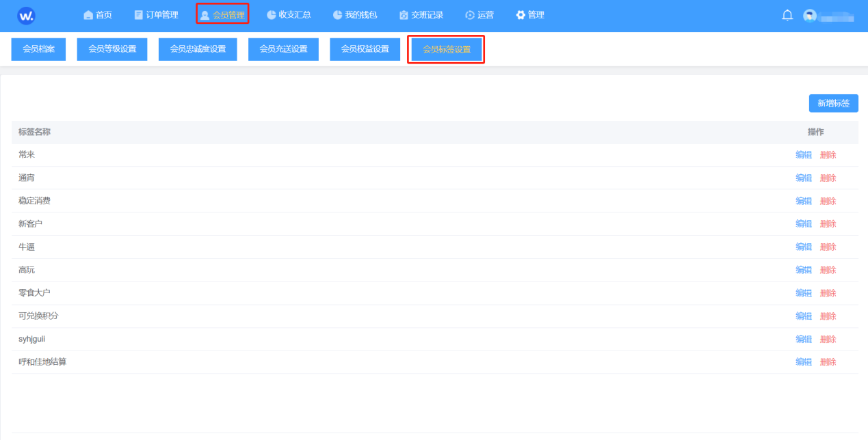Select the 通宵 tag name
This screenshot has height=440, width=868.
tap(27, 178)
